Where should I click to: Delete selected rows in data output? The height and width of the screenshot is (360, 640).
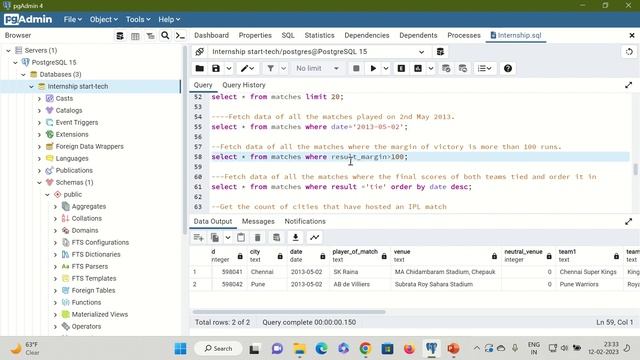point(258,238)
